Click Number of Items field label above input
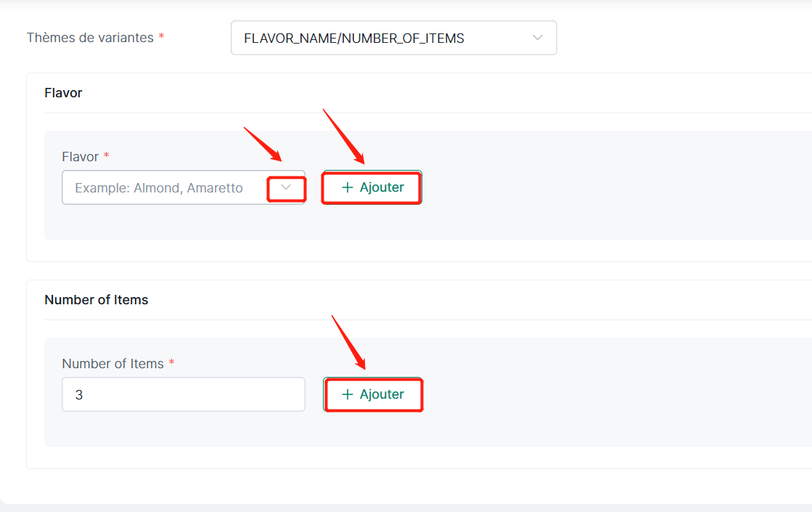Screen dimensions: 812x512 [x=112, y=364]
